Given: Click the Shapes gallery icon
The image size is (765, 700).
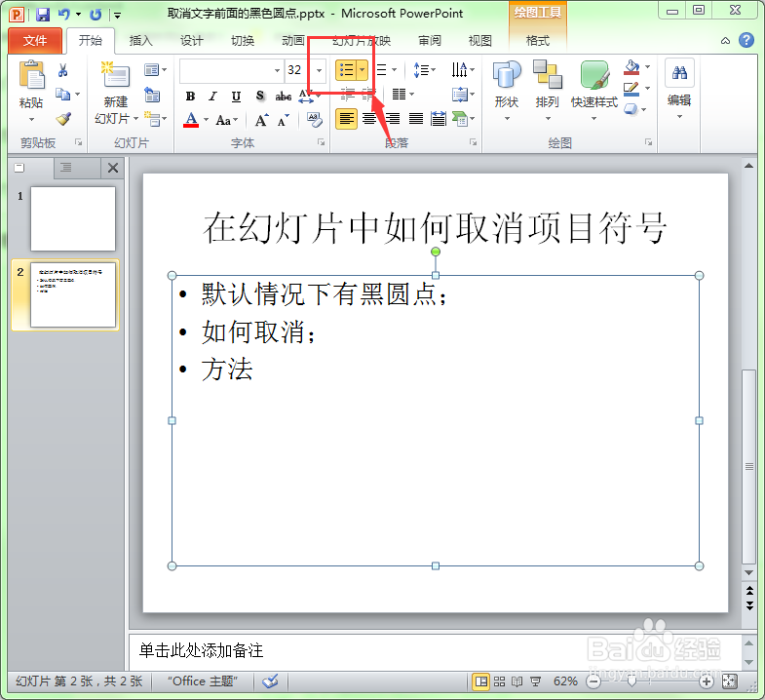Looking at the screenshot, I should tap(507, 75).
